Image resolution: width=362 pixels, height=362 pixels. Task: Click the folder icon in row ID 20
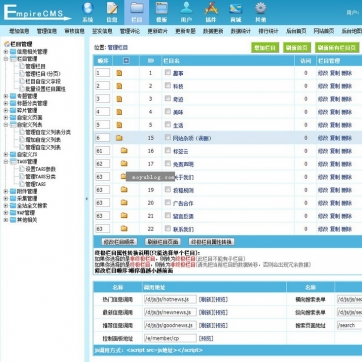pos(124,203)
